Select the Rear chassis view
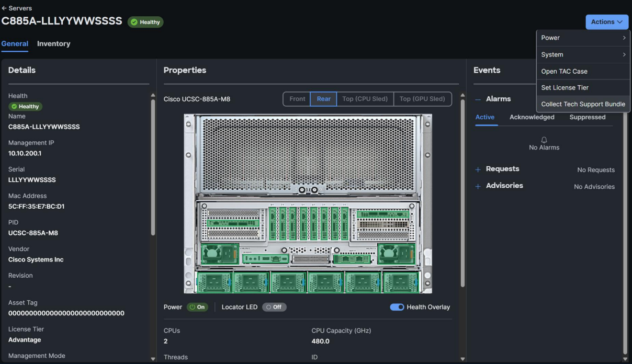 (x=324, y=99)
